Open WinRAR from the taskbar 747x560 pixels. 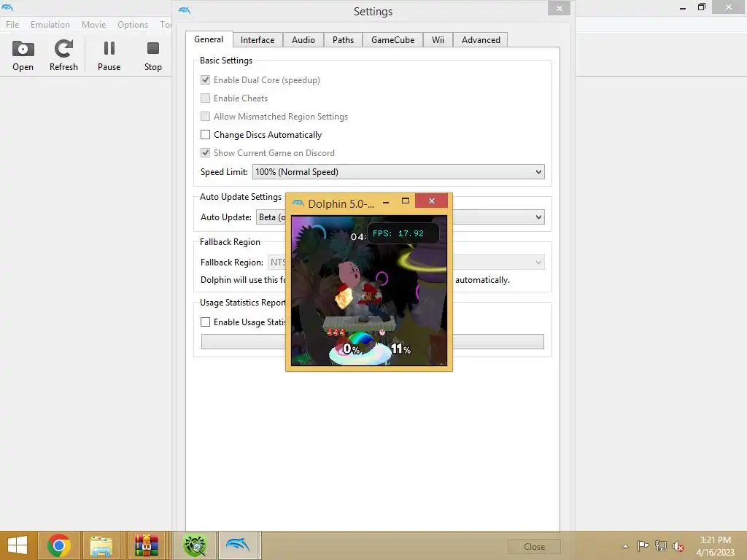[x=146, y=545]
